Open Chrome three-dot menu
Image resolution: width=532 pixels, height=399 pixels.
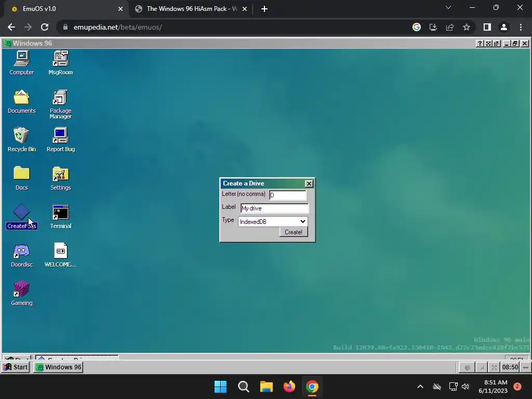521,27
